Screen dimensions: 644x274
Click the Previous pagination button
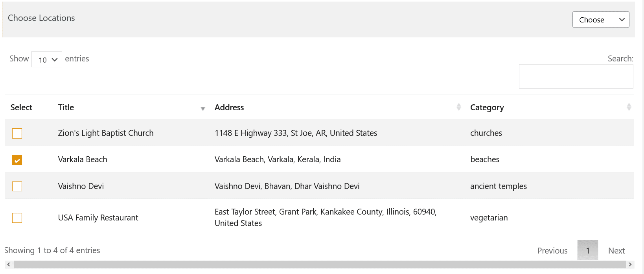(552, 250)
